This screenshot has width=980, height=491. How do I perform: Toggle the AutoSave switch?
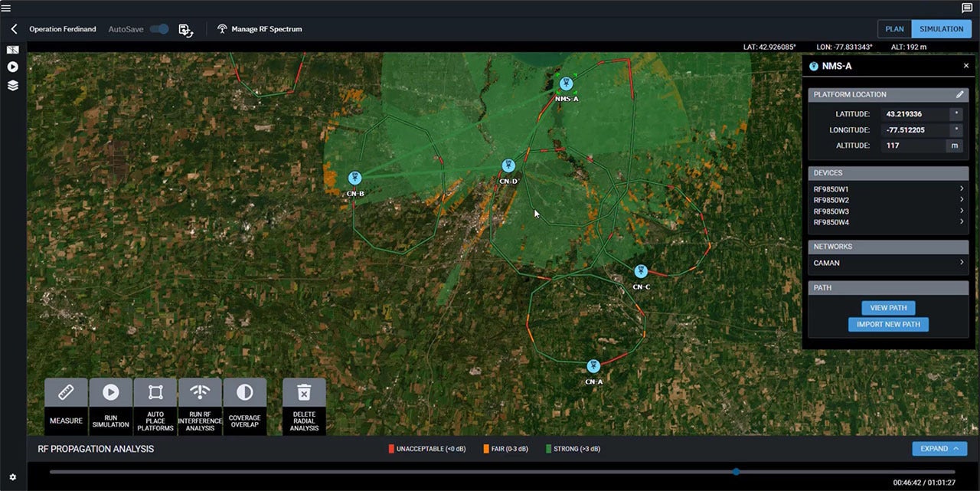click(159, 28)
